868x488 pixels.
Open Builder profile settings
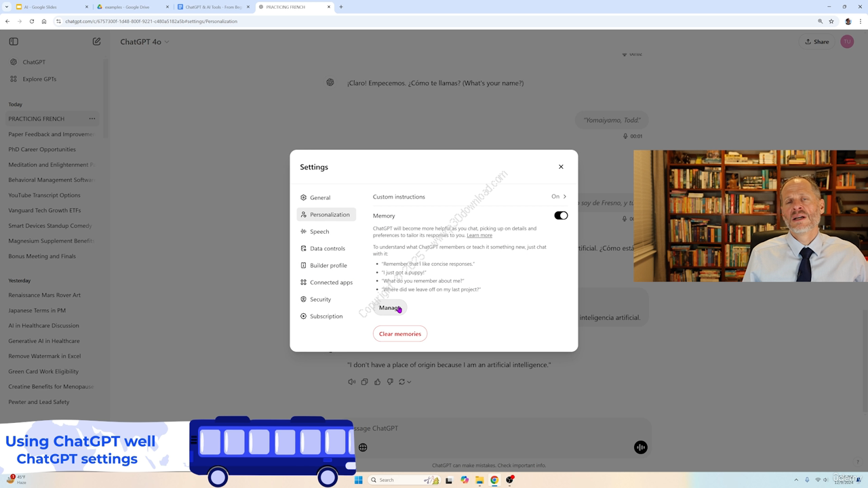[x=326, y=265]
